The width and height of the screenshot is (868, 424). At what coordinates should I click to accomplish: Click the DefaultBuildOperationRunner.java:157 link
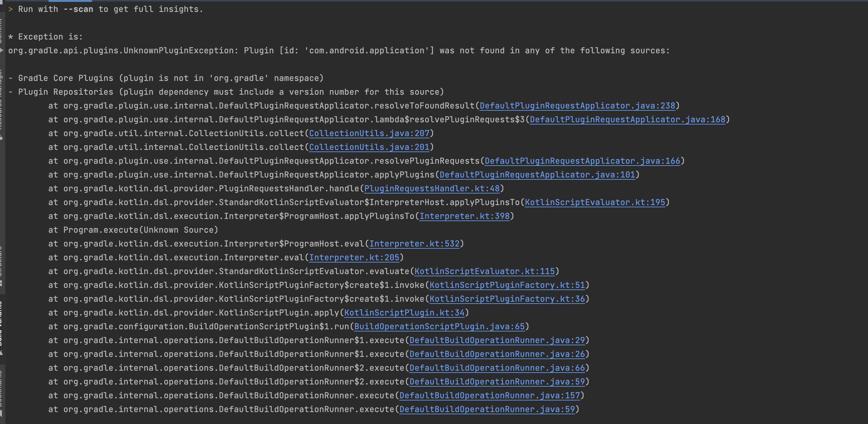click(x=490, y=396)
